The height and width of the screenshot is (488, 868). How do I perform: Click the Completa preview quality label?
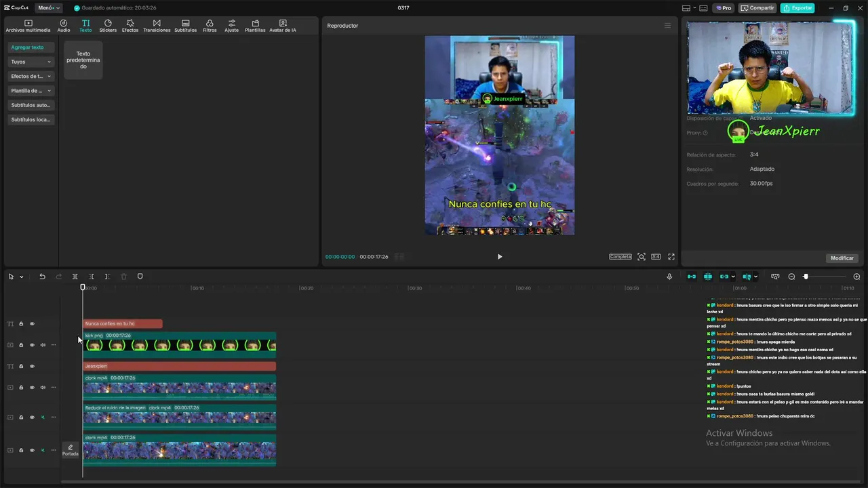[x=620, y=257]
